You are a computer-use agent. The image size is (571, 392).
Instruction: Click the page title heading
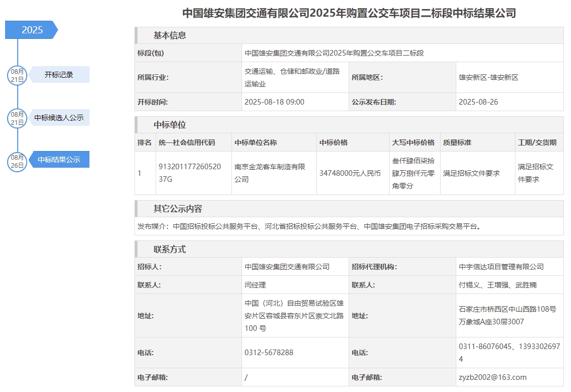point(349,13)
